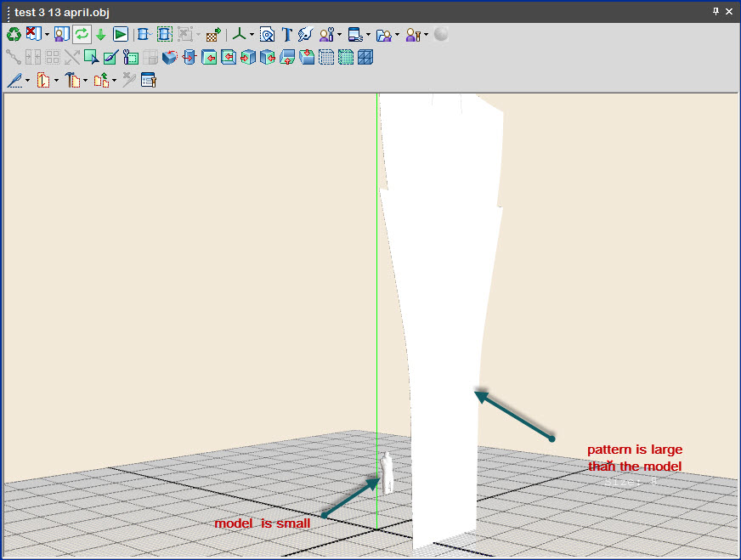This screenshot has height=560, width=741.
Task: Click the small mannequin model in viewport
Action: coord(387,472)
